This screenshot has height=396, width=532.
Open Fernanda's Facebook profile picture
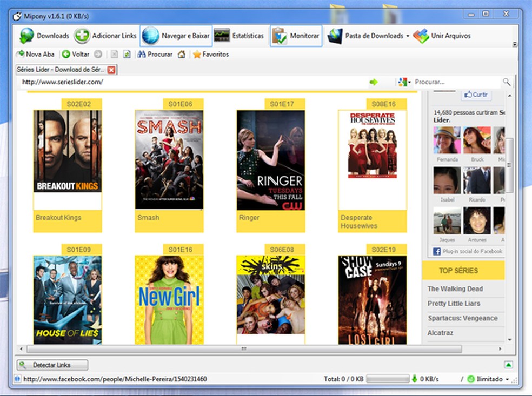447,140
